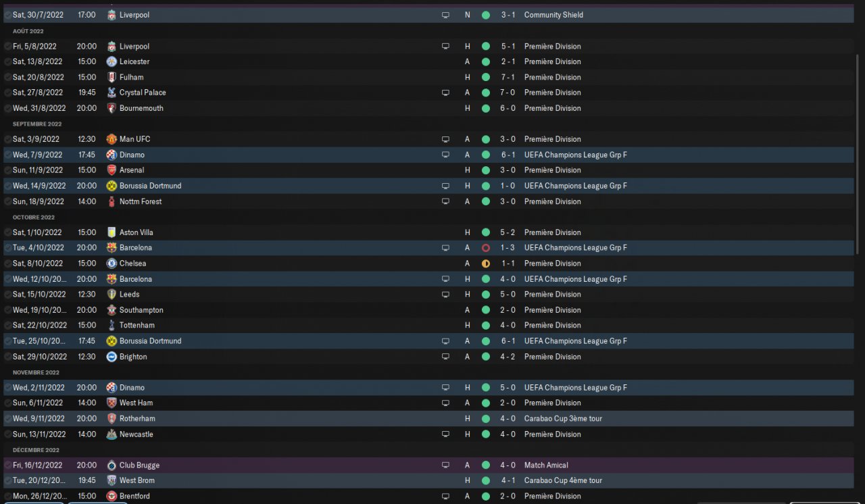This screenshot has width=865, height=504.
Task: Open the 7 - 1 result against Fulham
Action: (508, 77)
